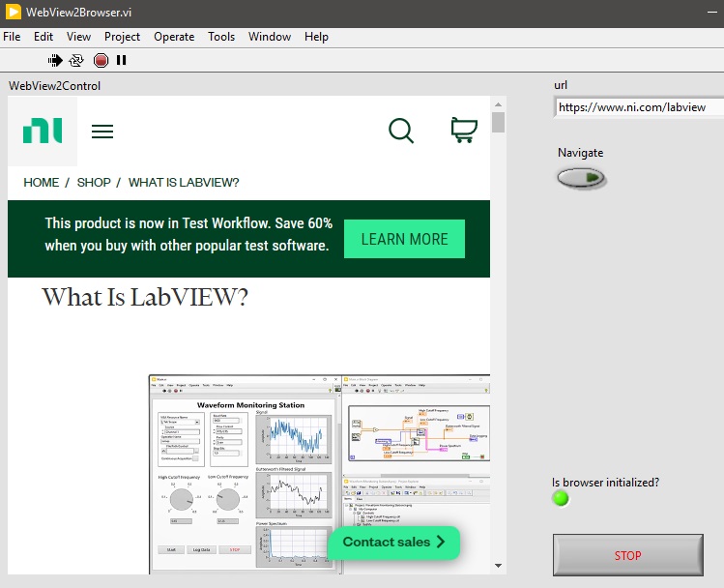Click the WebView2Control label
Viewport: 724px width, 588px height.
point(54,86)
